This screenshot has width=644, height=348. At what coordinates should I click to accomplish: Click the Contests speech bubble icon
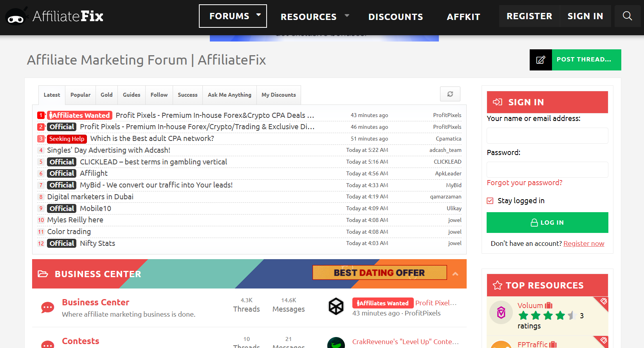(48, 344)
